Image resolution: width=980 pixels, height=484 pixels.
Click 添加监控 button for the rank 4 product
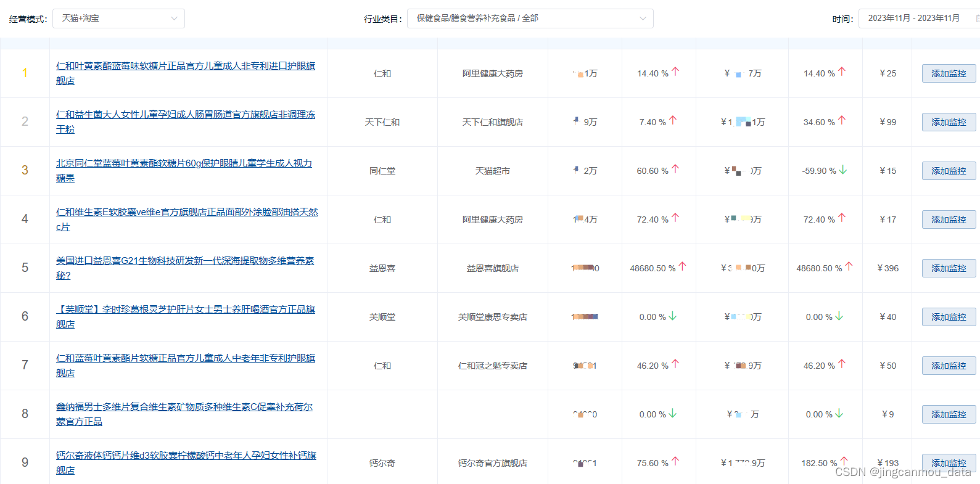(949, 219)
